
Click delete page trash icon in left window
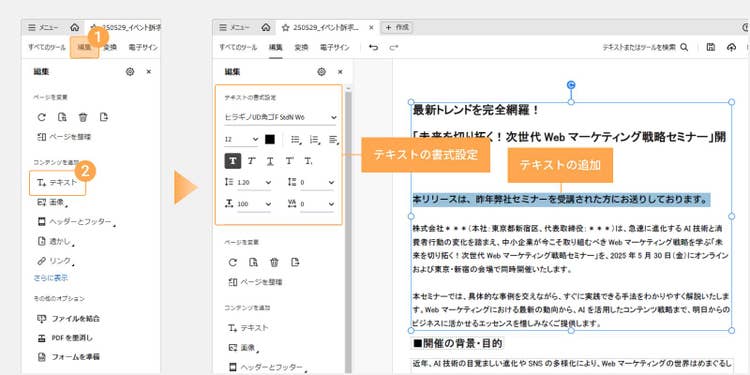[83, 117]
